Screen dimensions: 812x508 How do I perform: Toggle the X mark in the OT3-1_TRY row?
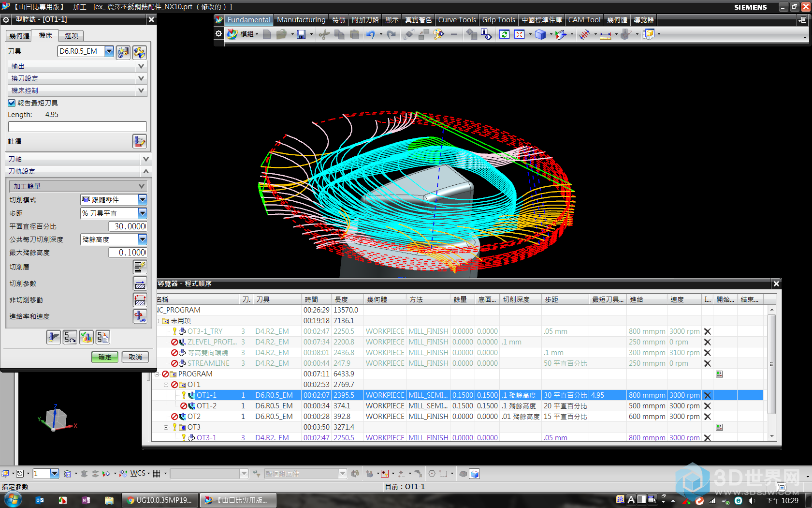click(x=707, y=331)
